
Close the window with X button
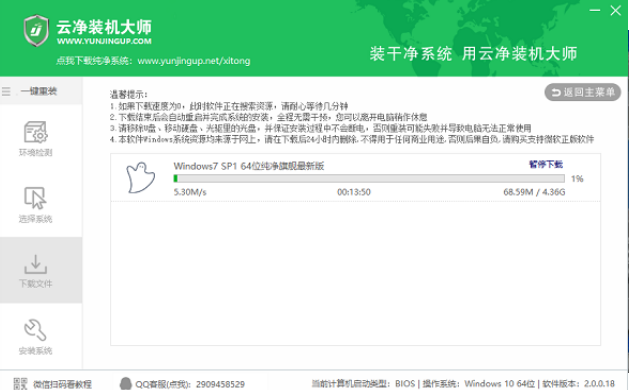(x=615, y=10)
